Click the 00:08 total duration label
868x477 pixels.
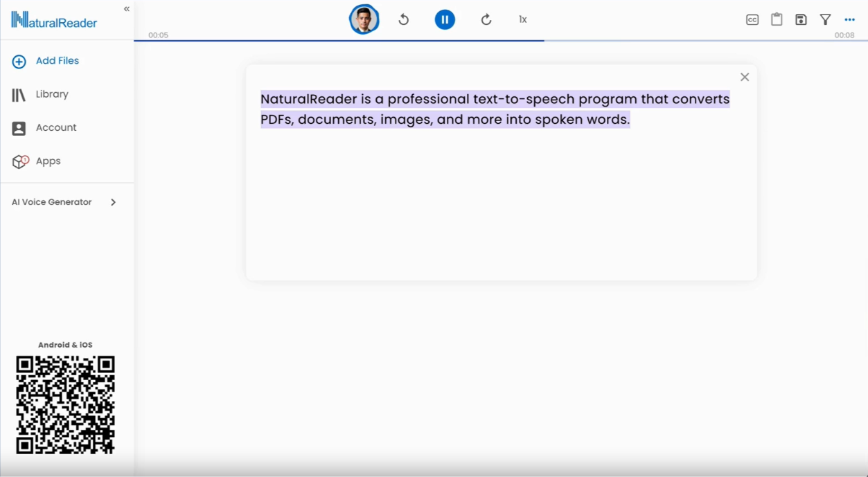[844, 35]
